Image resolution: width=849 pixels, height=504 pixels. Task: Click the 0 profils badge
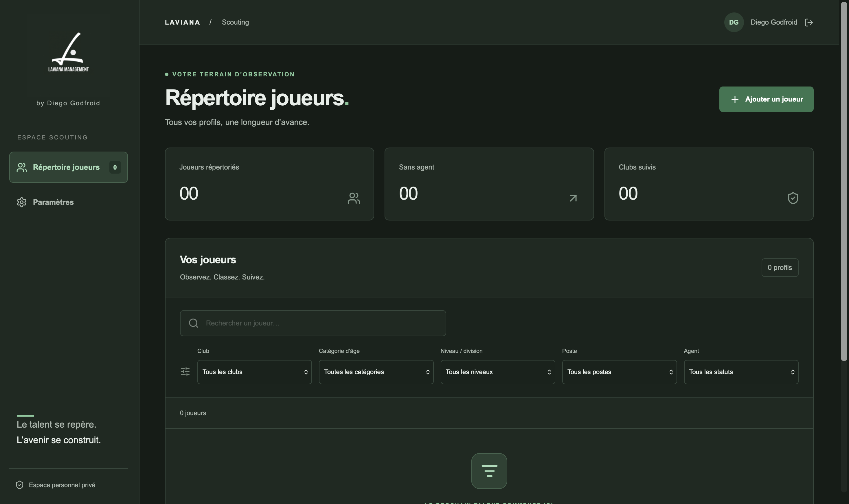[780, 268]
